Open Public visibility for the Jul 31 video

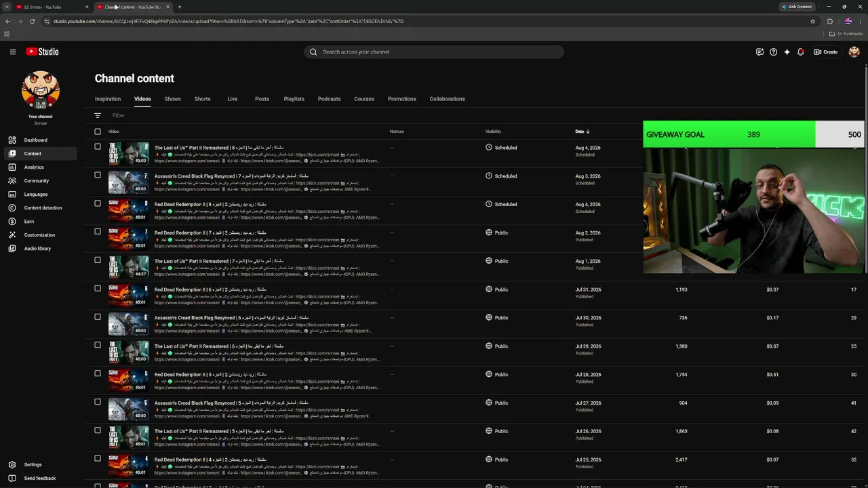[497, 289]
